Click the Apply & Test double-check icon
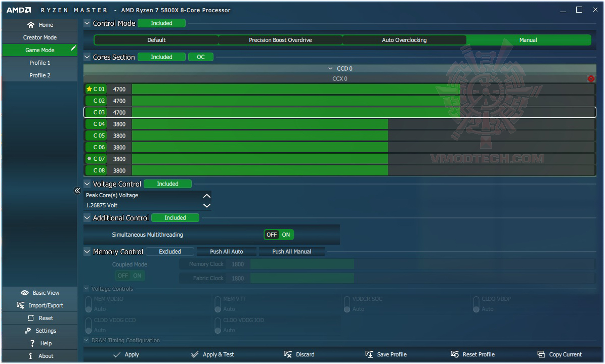This screenshot has width=605, height=364. (x=195, y=354)
